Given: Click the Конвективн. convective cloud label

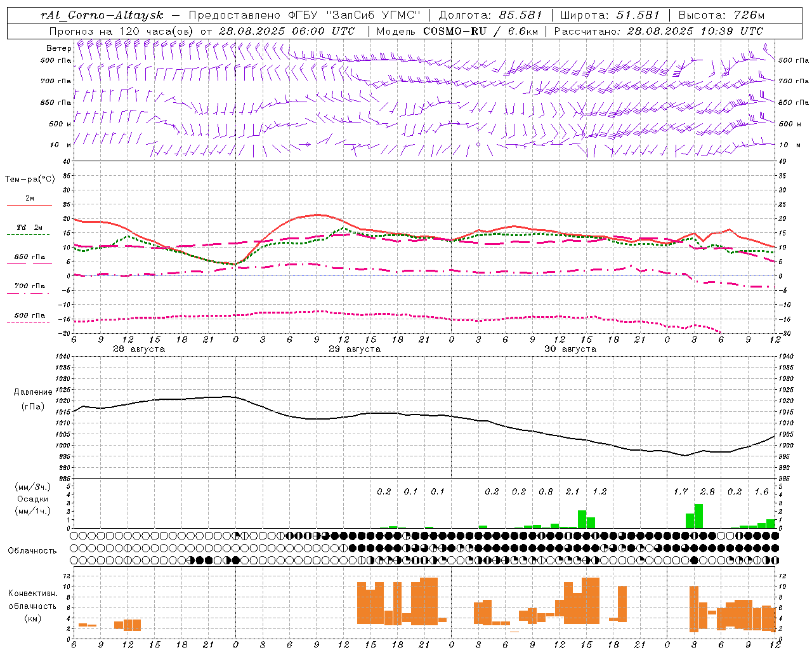Looking at the screenshot, I should tap(32, 594).
